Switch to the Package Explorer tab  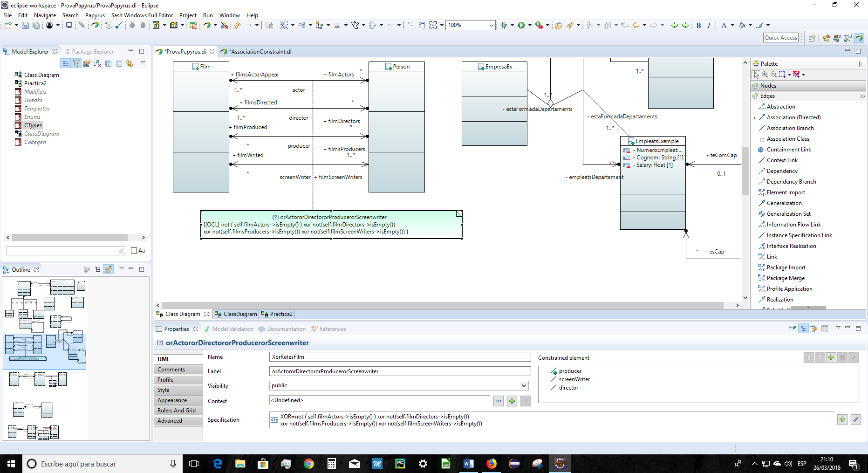pyautogui.click(x=89, y=52)
